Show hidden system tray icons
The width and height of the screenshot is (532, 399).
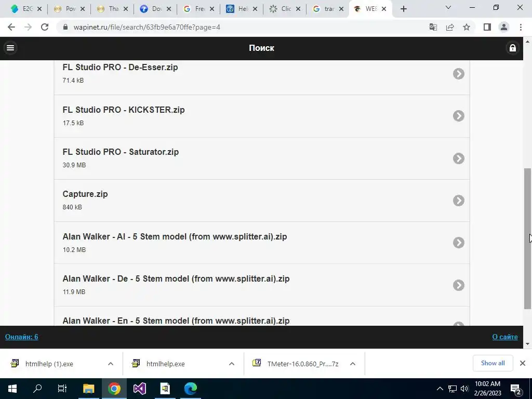pyautogui.click(x=440, y=389)
